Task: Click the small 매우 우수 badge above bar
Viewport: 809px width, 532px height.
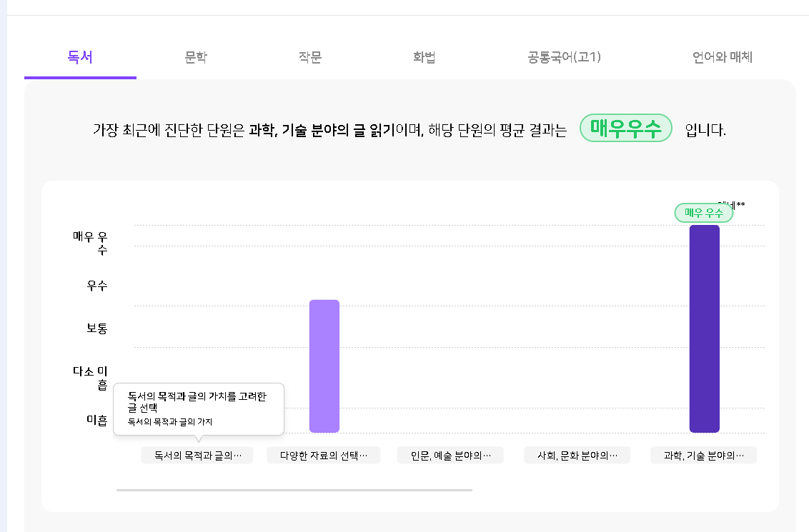Action: click(x=704, y=212)
